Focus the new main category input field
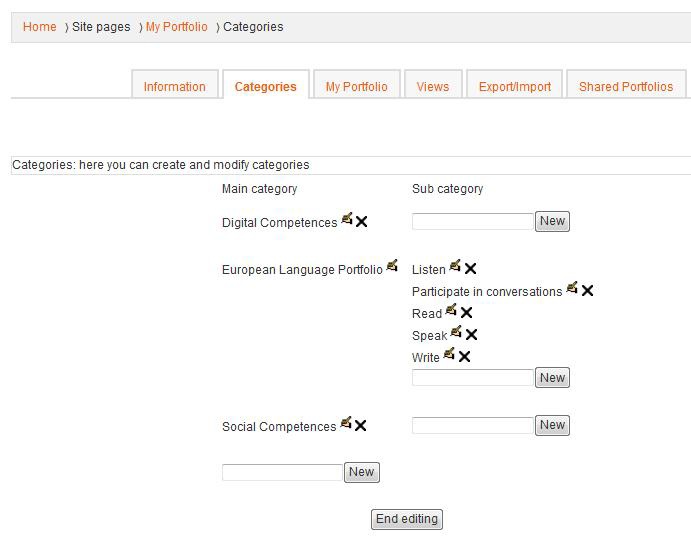This screenshot has height=537, width=691. [x=282, y=473]
